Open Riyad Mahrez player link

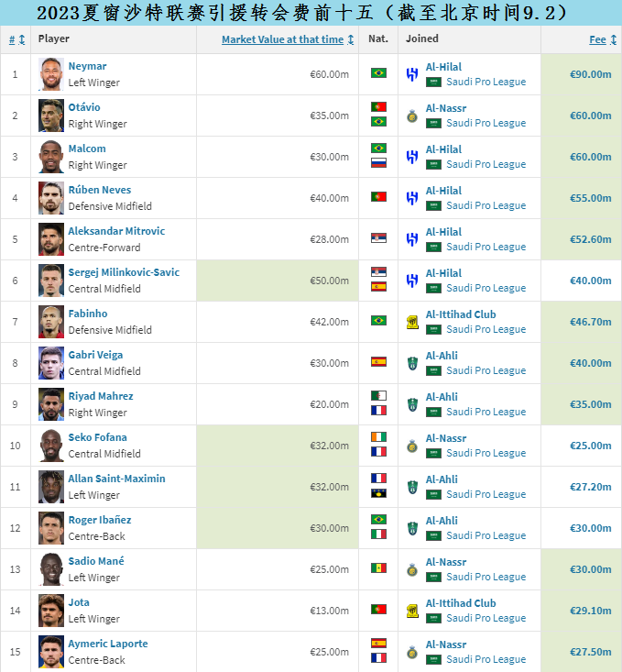click(101, 396)
